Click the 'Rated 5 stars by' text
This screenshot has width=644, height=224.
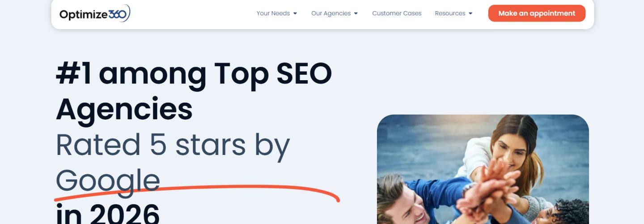point(173,145)
